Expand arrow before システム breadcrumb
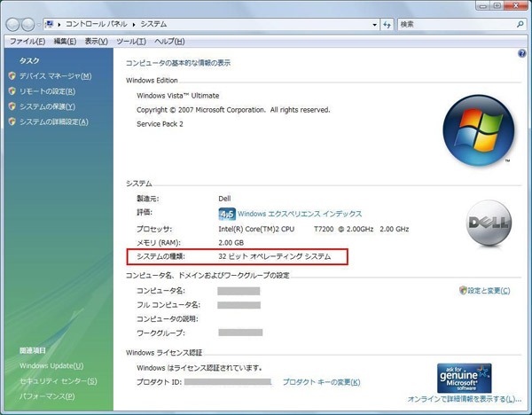Screen dimensions: 532x415 pos(134,25)
